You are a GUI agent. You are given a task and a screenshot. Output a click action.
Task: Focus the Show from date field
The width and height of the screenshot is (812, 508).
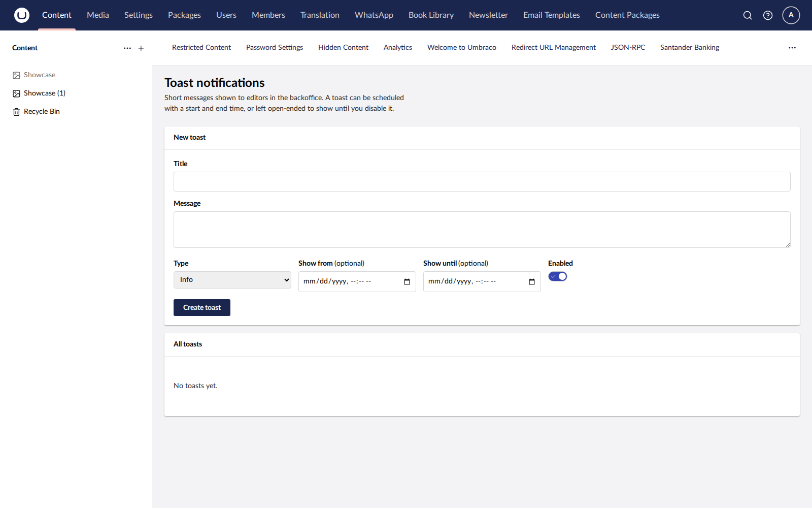tap(357, 282)
